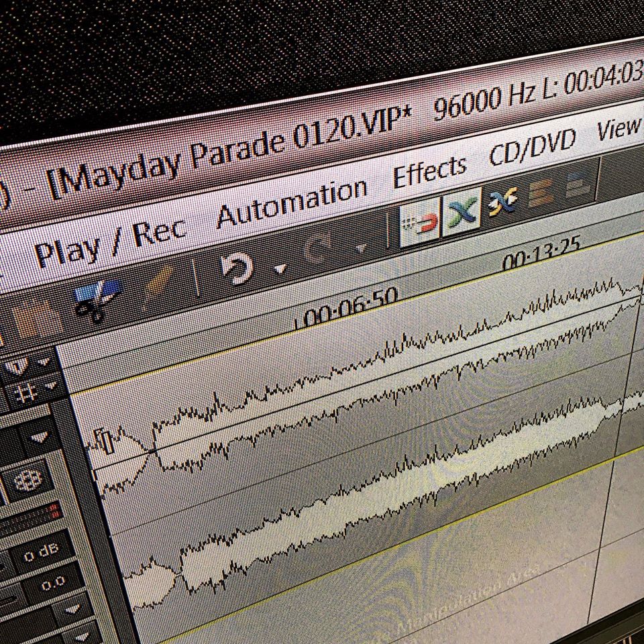Click the shield-shaped icon in track header
Viewport: 644px width, 644px height.
tap(17, 366)
